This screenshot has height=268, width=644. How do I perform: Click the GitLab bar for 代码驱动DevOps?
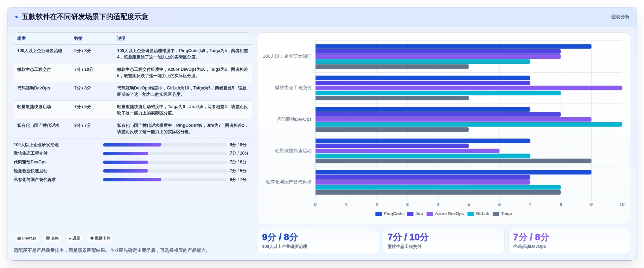pyautogui.click(x=468, y=124)
